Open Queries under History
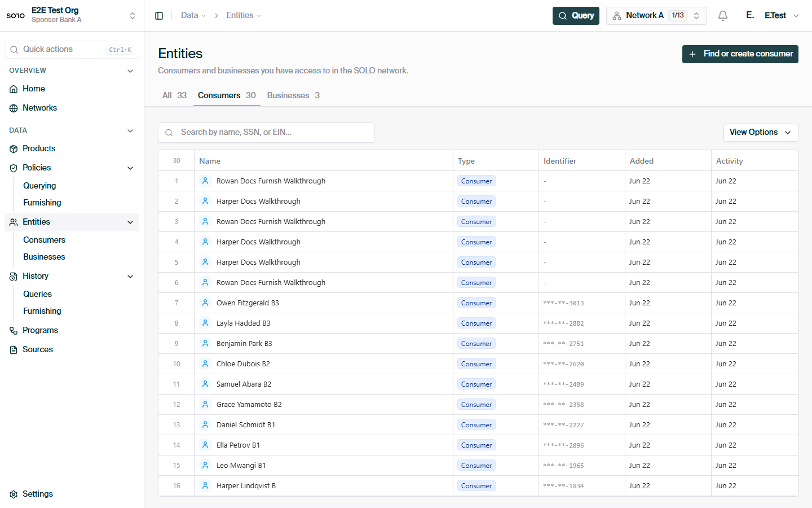Image resolution: width=812 pixels, height=508 pixels. click(37, 294)
